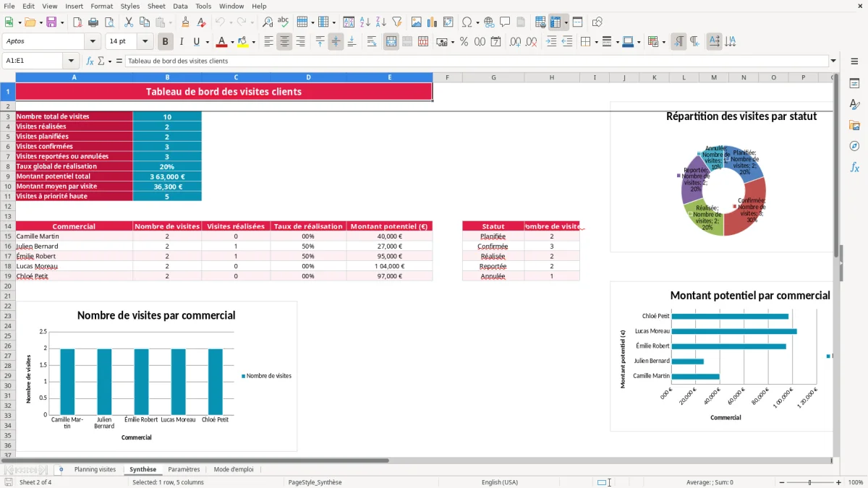Format as Percent icon
The width and height of the screenshot is (868, 488).
pyautogui.click(x=464, y=42)
